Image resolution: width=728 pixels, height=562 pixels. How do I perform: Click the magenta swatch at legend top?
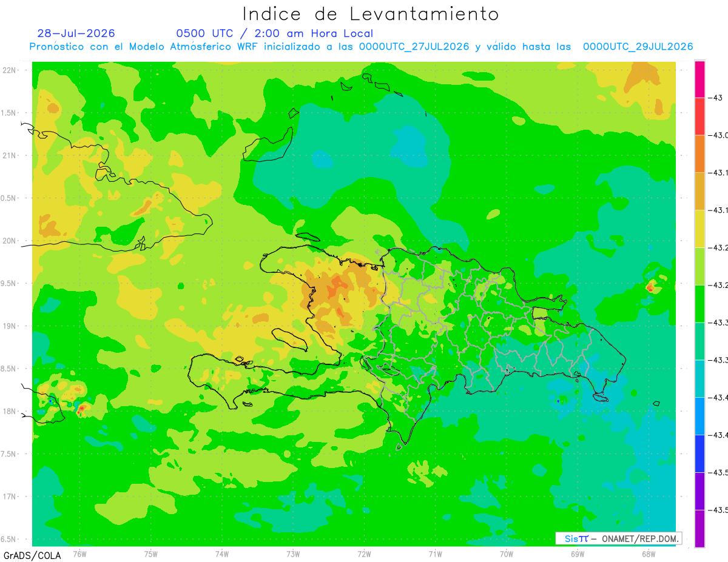tap(699, 79)
